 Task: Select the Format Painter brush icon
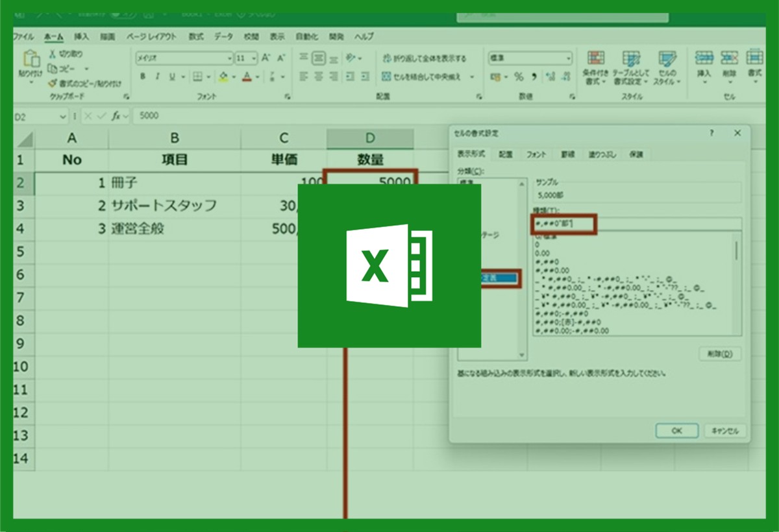tap(53, 84)
